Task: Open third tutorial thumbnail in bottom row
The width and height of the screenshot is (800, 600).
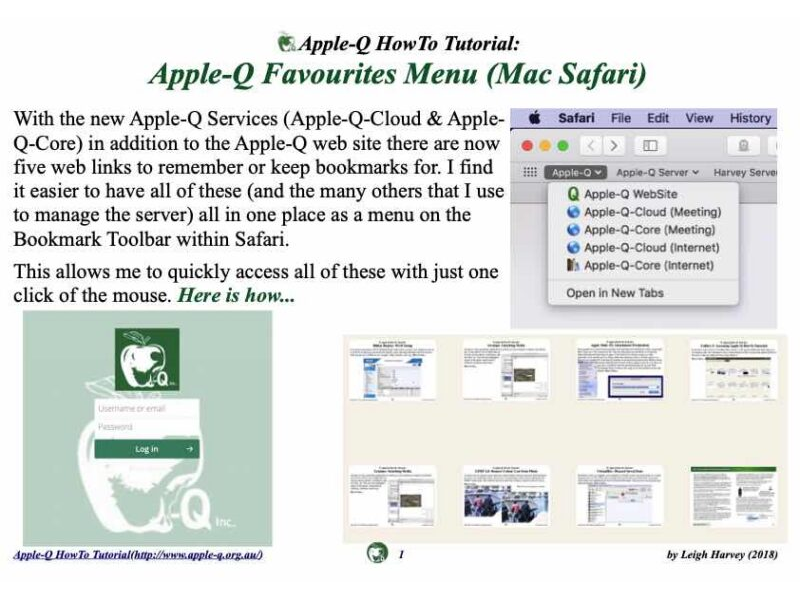Action: tap(620, 496)
